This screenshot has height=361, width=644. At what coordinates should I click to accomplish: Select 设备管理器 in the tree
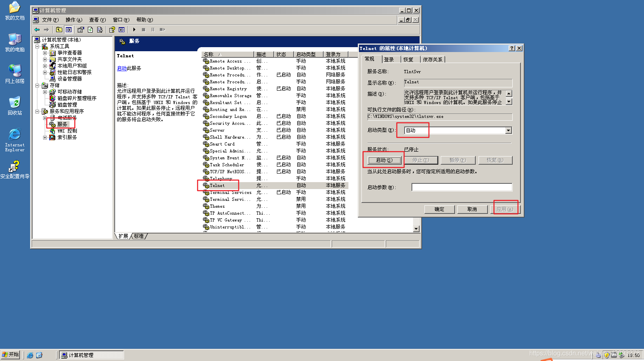pos(70,79)
